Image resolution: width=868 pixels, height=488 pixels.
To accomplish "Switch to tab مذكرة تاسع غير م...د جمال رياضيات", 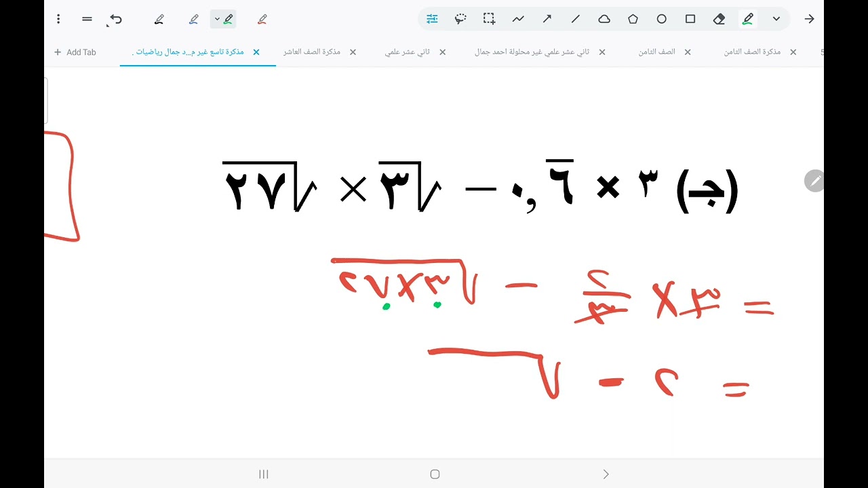I will pyautogui.click(x=188, y=52).
